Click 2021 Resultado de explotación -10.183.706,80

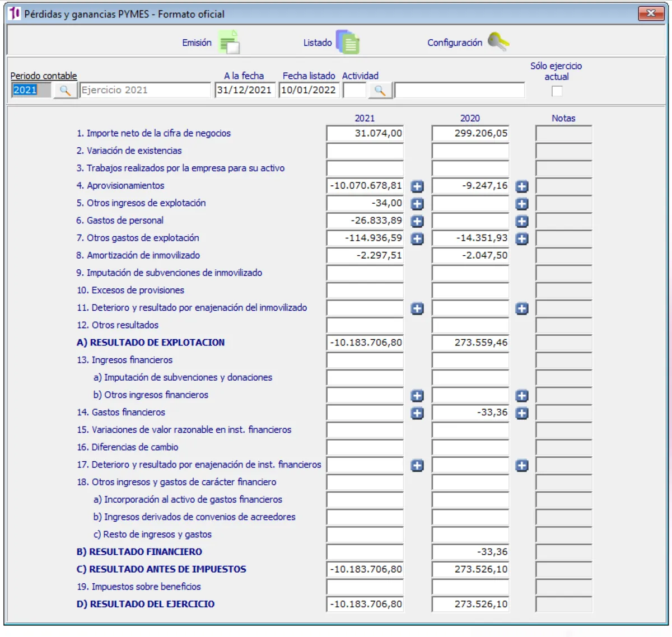pos(365,343)
